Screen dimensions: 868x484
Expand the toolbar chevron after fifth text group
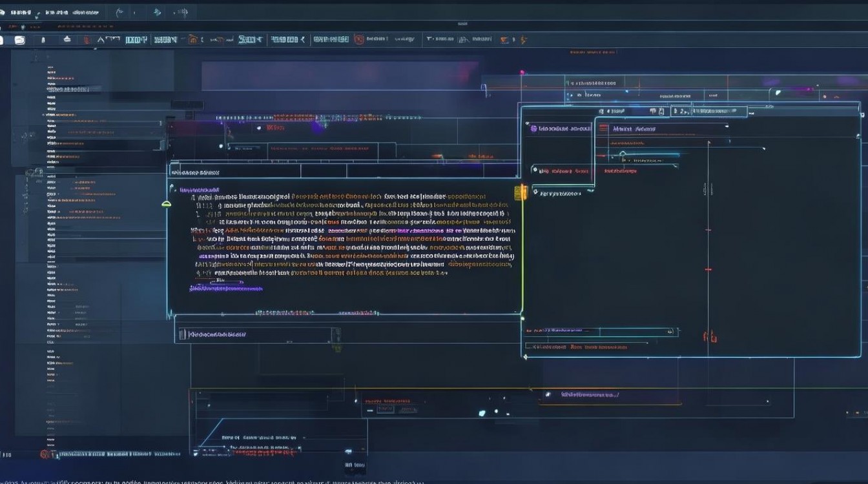(x=302, y=40)
